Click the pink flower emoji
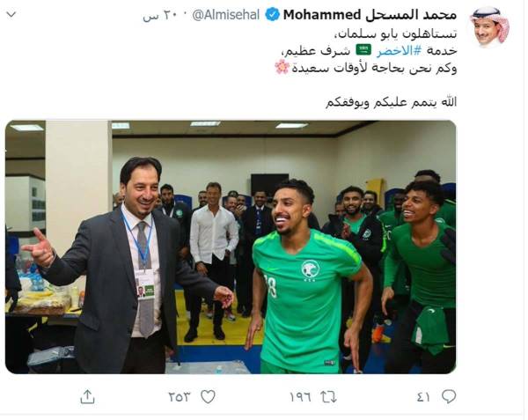Image resolution: width=528 pixels, height=420 pixels. point(284,68)
